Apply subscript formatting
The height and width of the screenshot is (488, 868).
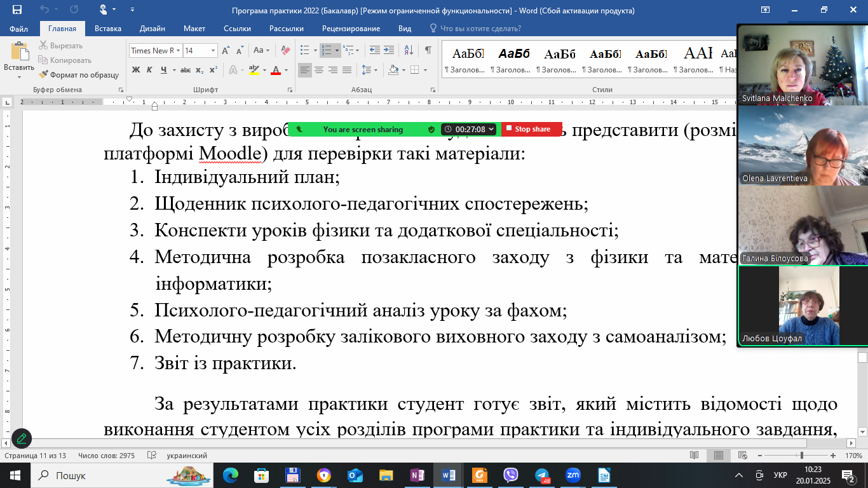(200, 70)
